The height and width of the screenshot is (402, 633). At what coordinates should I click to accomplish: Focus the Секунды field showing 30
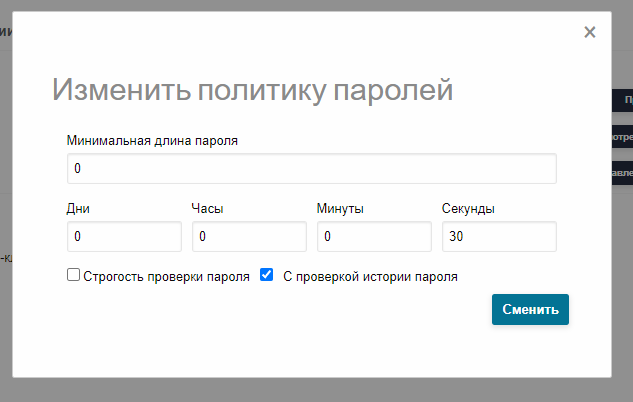pyautogui.click(x=499, y=236)
